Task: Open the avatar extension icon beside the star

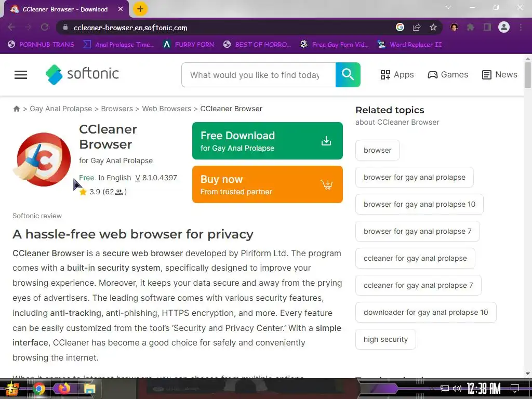Action: tap(454, 27)
